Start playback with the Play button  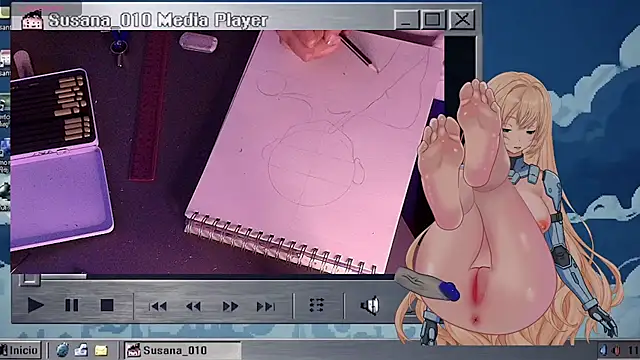click(x=36, y=305)
